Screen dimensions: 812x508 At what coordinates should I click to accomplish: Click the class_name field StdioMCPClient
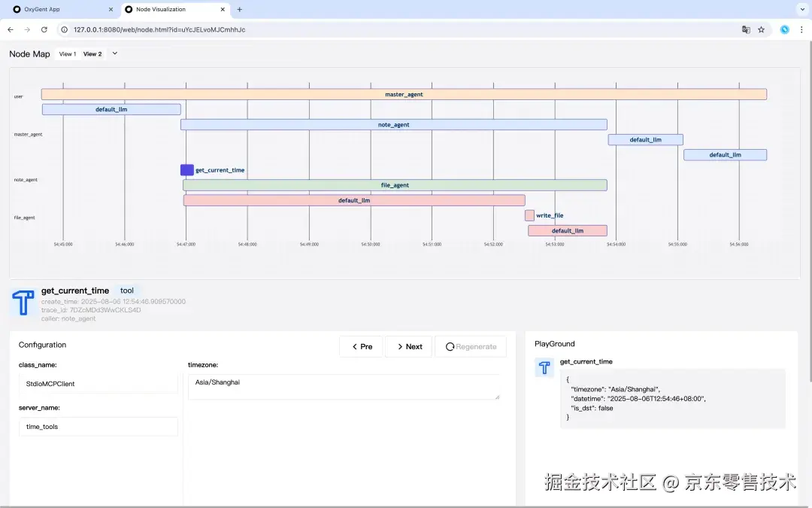tap(98, 384)
